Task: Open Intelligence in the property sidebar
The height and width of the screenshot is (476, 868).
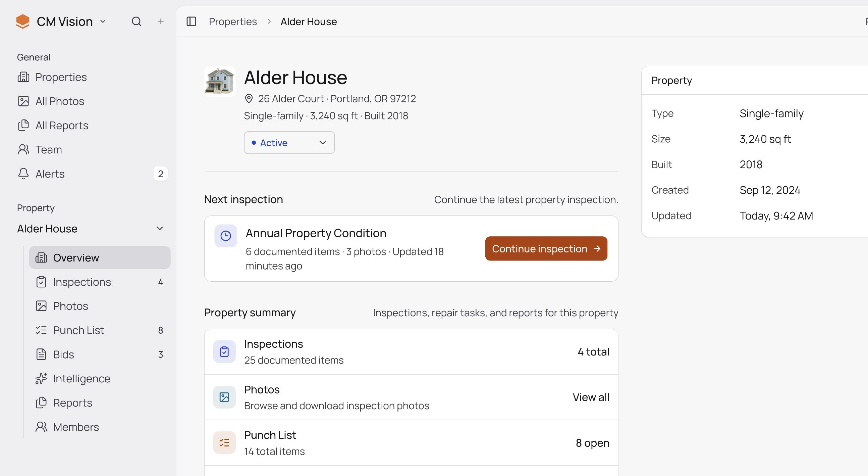Action: click(x=100, y=379)
